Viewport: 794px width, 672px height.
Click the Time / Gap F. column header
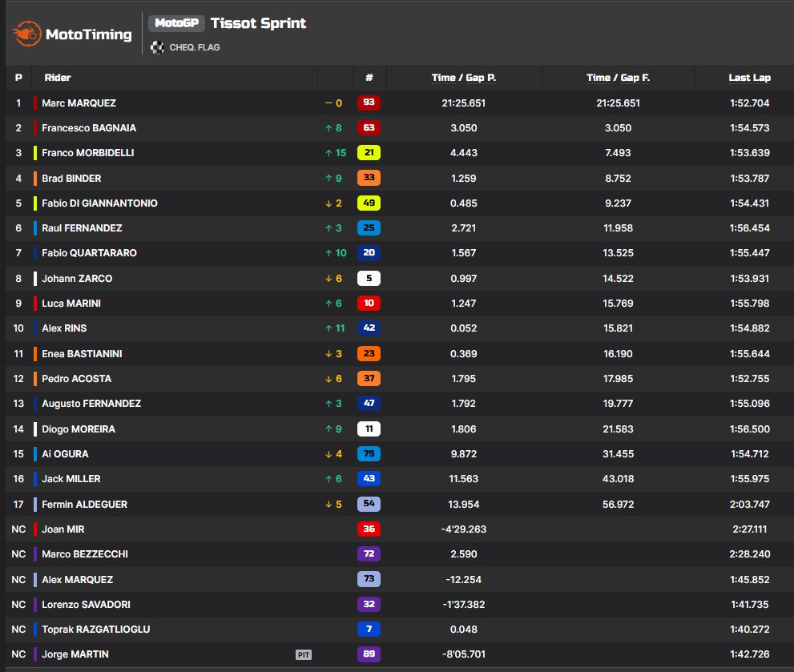(618, 78)
